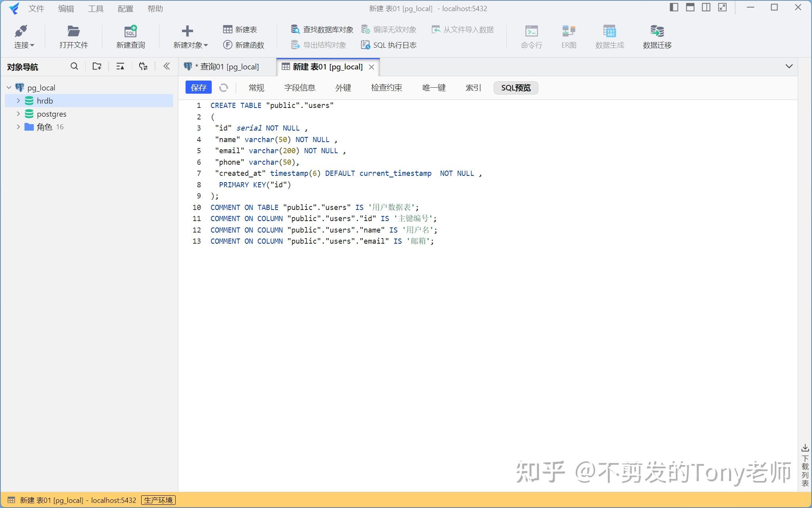Collapse the object navigator pane

pos(166,66)
